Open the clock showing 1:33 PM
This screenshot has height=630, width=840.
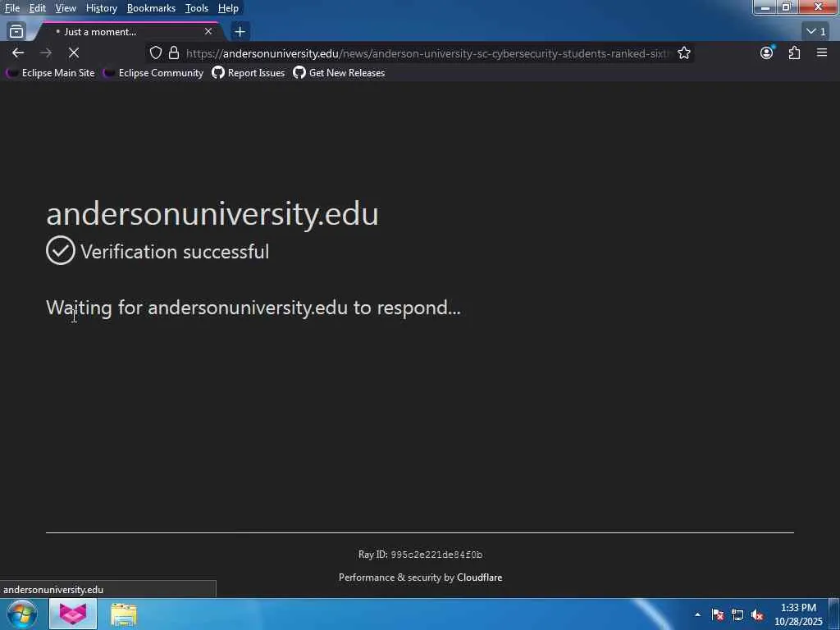pos(798,614)
